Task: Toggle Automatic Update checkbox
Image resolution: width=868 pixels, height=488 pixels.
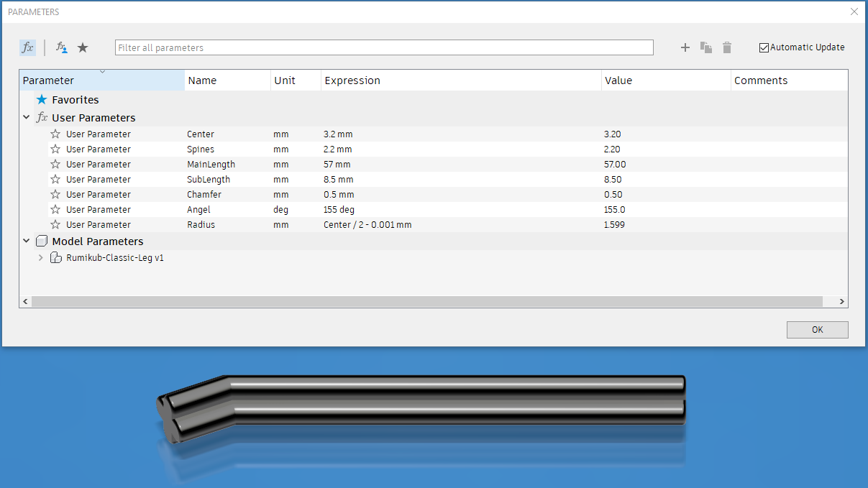Action: coord(764,47)
